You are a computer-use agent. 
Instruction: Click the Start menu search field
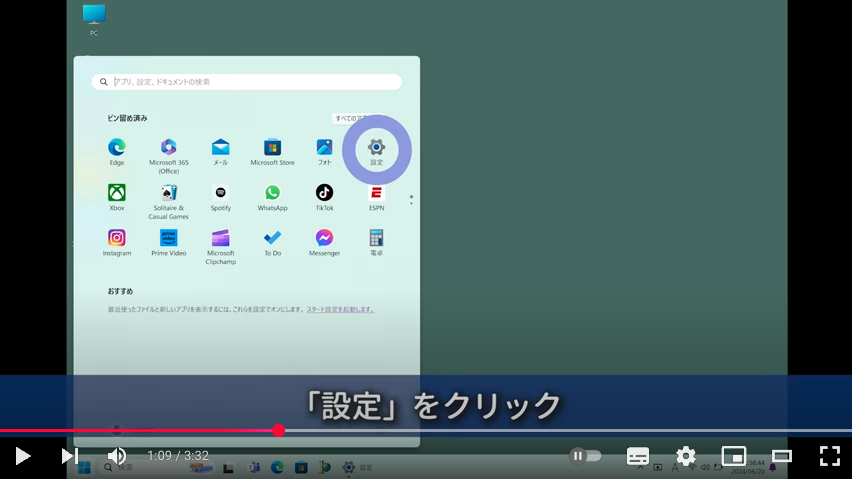247,82
